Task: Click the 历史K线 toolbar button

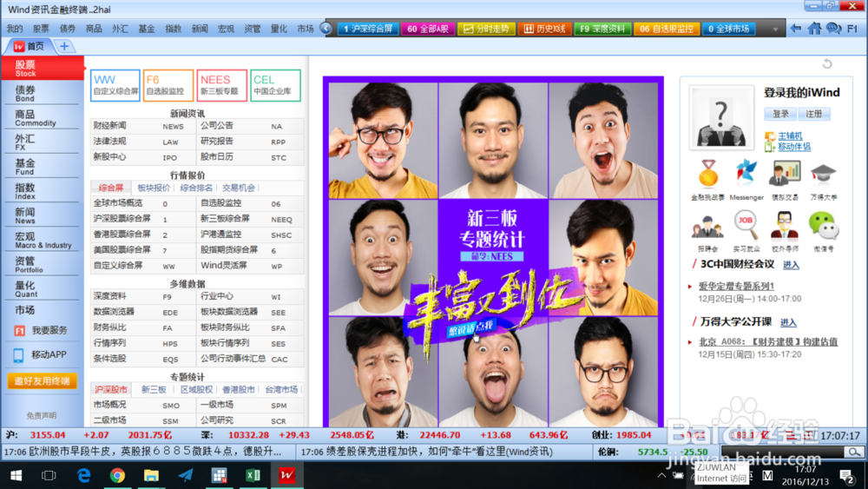Action: [x=544, y=29]
